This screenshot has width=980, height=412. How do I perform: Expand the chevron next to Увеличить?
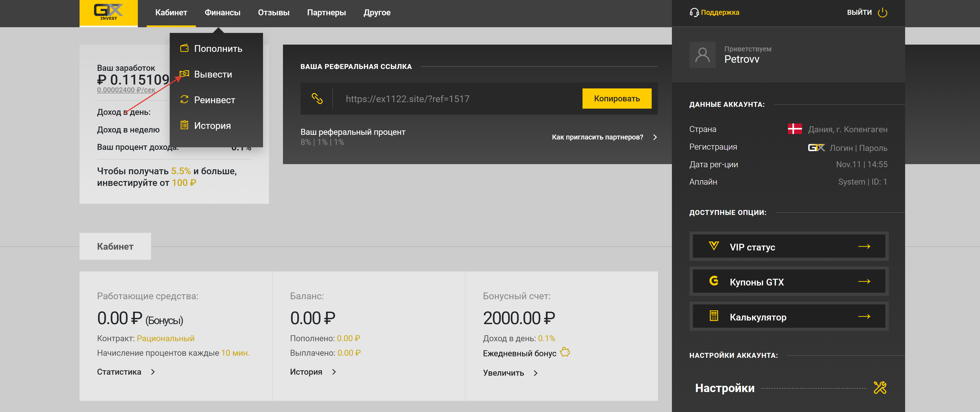[x=536, y=373]
